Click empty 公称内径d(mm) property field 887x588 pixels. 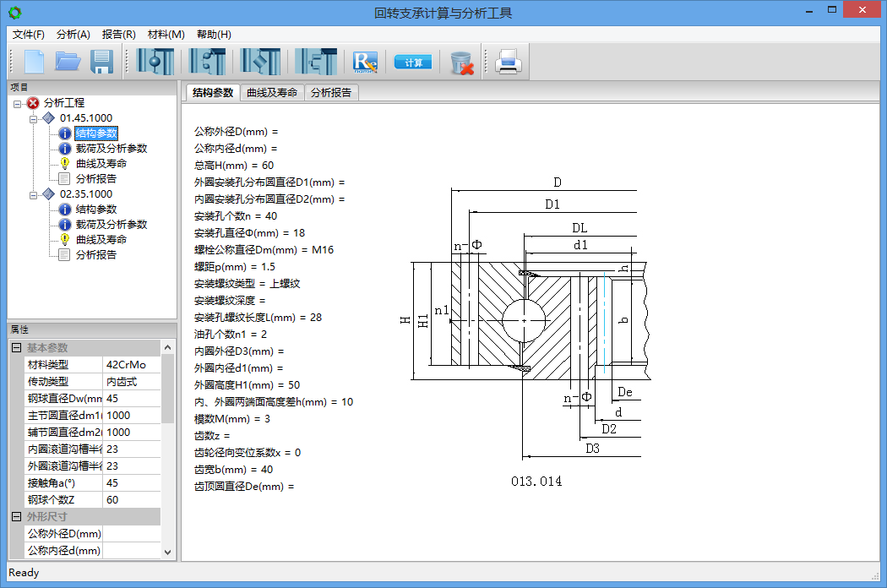131,551
